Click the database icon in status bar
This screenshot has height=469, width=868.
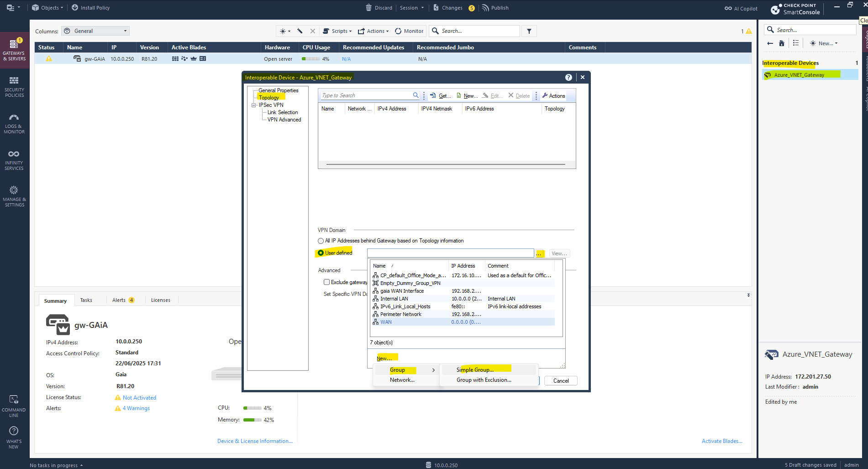tap(428, 465)
